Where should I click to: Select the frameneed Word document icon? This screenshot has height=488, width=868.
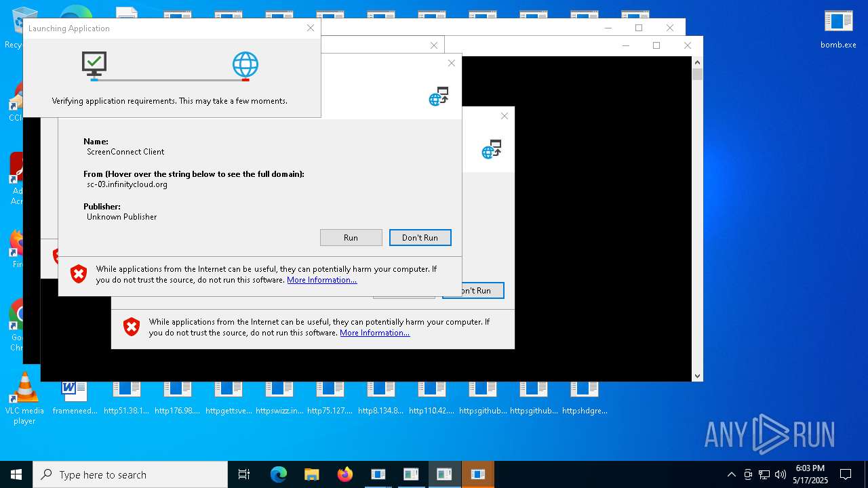tap(75, 399)
